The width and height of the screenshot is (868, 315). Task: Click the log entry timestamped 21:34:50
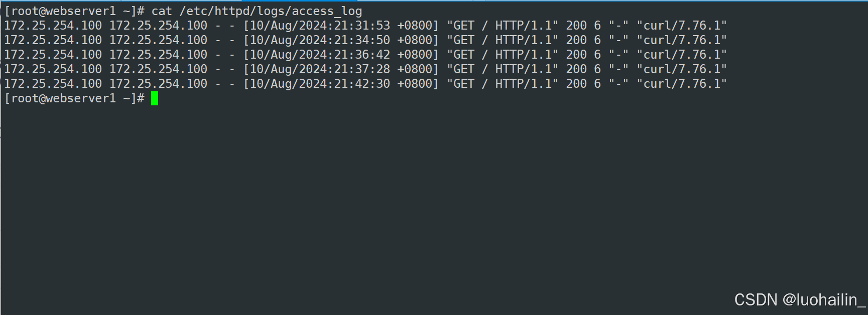click(x=365, y=40)
